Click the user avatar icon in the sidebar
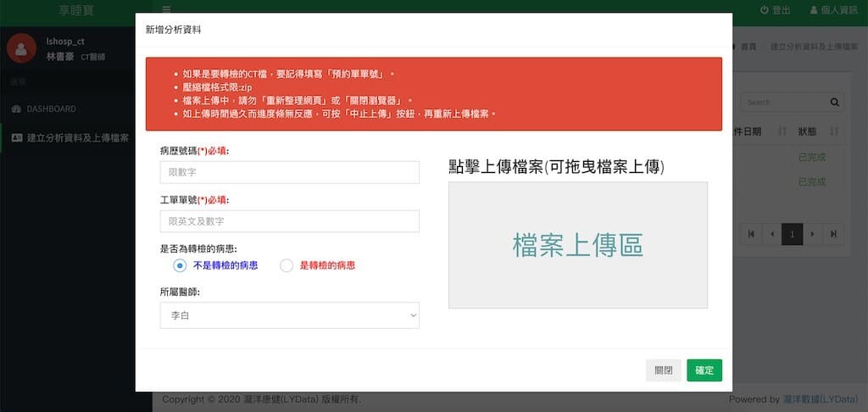 21,48
